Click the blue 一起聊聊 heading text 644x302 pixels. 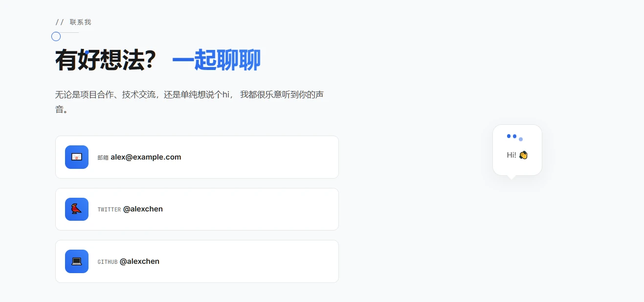point(216,60)
